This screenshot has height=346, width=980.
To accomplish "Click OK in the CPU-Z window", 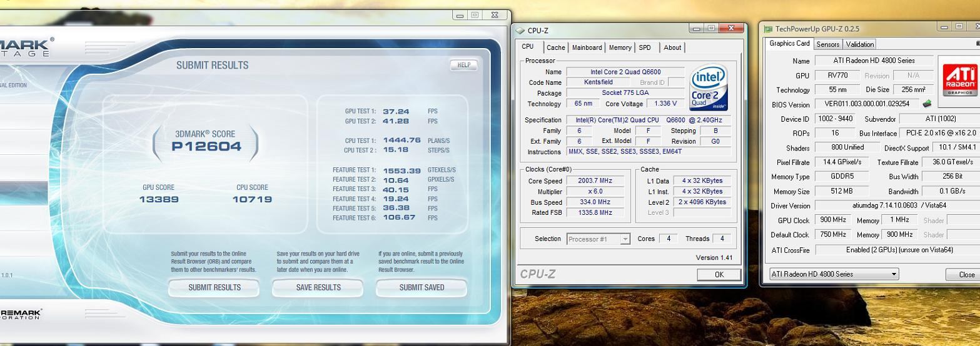I will pos(719,275).
